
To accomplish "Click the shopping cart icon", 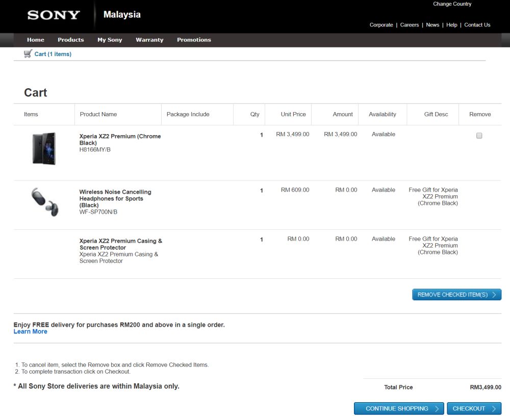I will click(x=28, y=54).
